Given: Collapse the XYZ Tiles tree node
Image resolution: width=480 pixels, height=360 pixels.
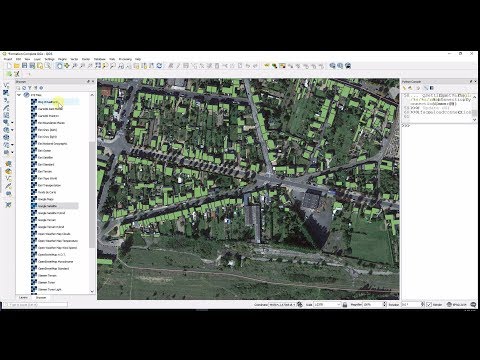Looking at the screenshot, I should pos(19,95).
